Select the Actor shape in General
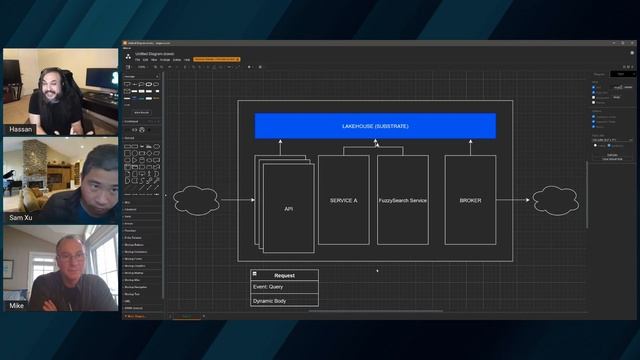 [149, 174]
